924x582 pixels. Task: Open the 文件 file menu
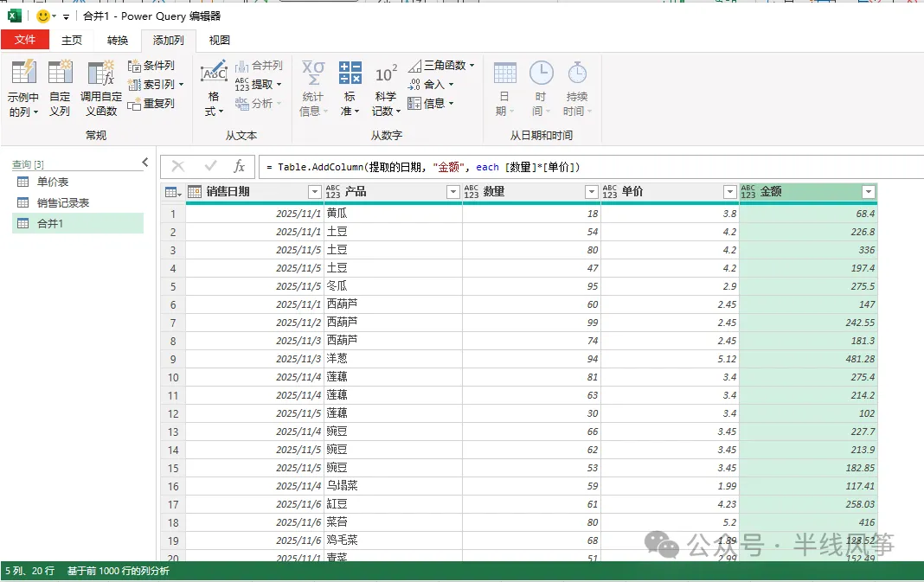[x=25, y=40]
